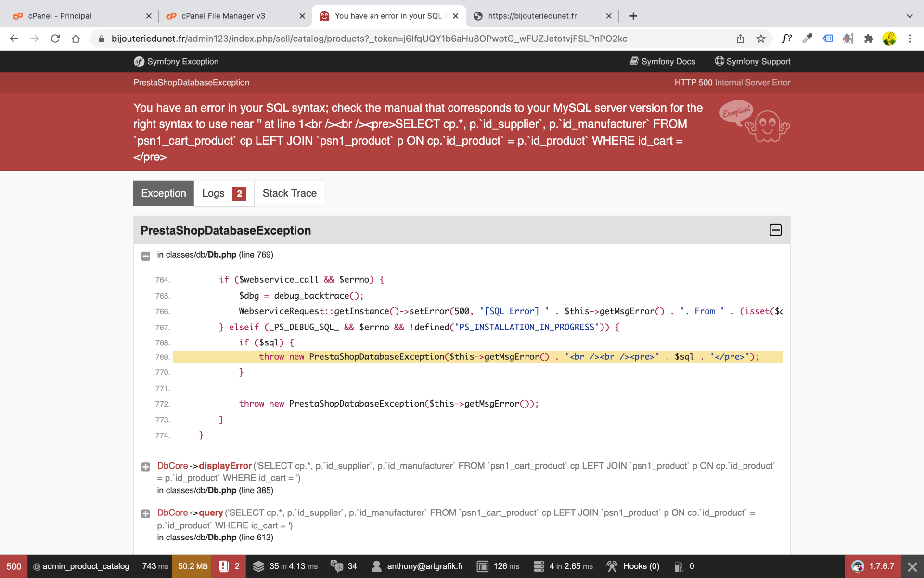This screenshot has width=924, height=578.
Task: Open the Symfony Support link
Action: click(753, 61)
